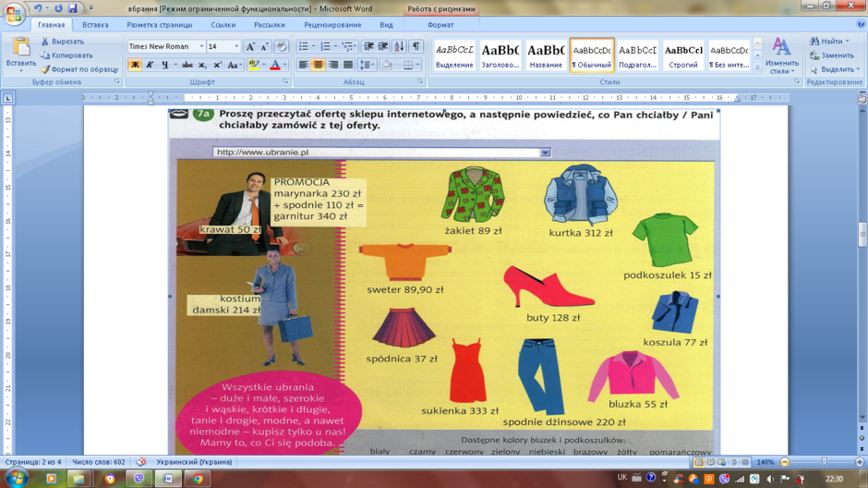The height and width of the screenshot is (488, 868).
Task: Open the Выделить dropdown in editing group
Action: 835,69
